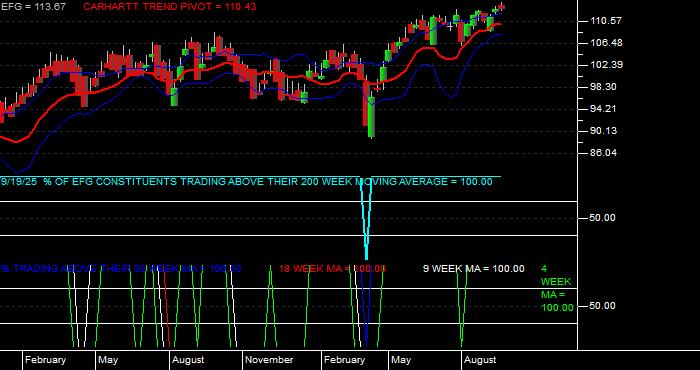Click the last August date marker
The height and width of the screenshot is (370, 700).
click(480, 360)
